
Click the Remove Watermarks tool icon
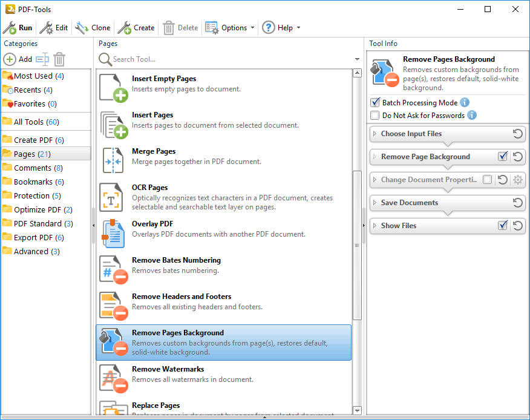(x=112, y=379)
